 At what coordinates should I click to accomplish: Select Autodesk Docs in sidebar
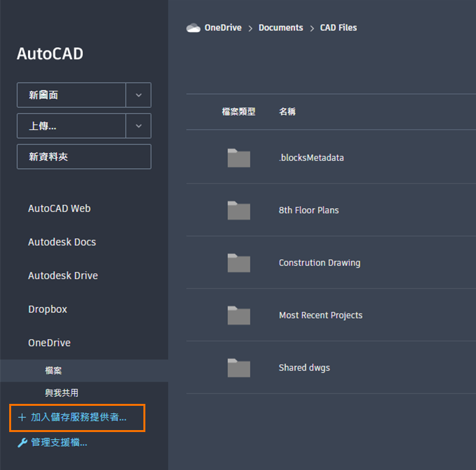click(62, 242)
